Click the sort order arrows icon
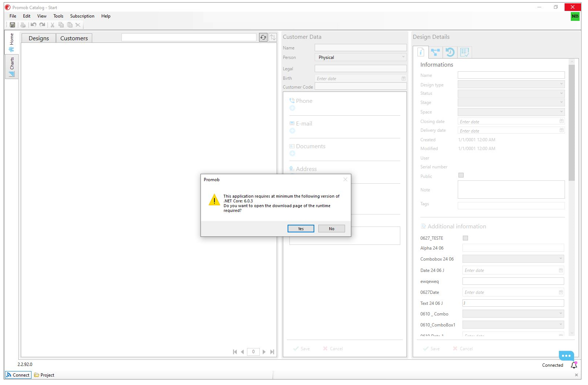The width and height of the screenshot is (588, 385). point(273,37)
